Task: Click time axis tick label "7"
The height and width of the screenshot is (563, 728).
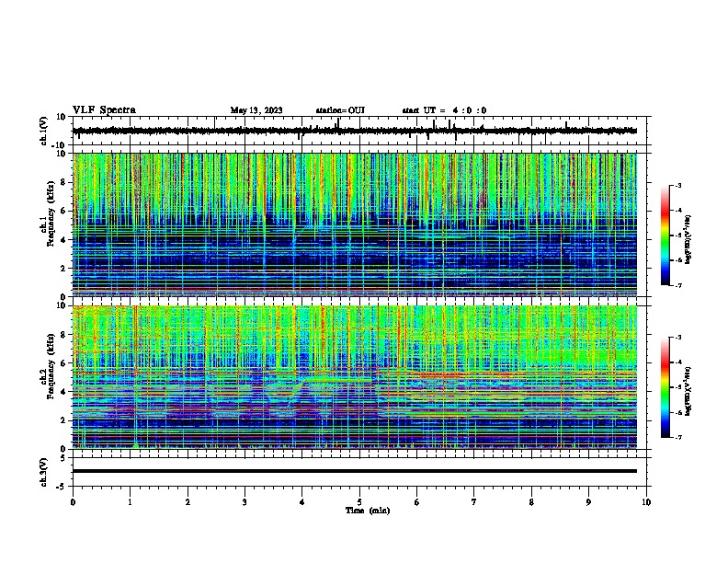Action: (474, 502)
